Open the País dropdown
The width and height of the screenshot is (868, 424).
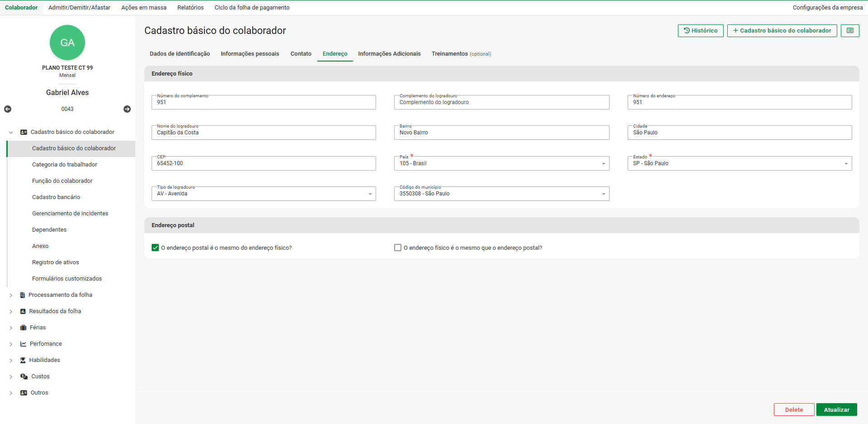(501, 163)
